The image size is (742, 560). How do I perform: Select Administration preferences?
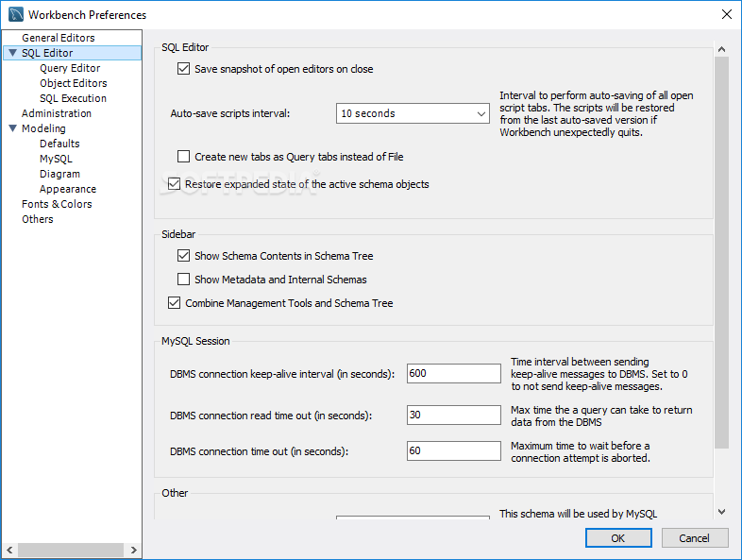pyautogui.click(x=57, y=113)
